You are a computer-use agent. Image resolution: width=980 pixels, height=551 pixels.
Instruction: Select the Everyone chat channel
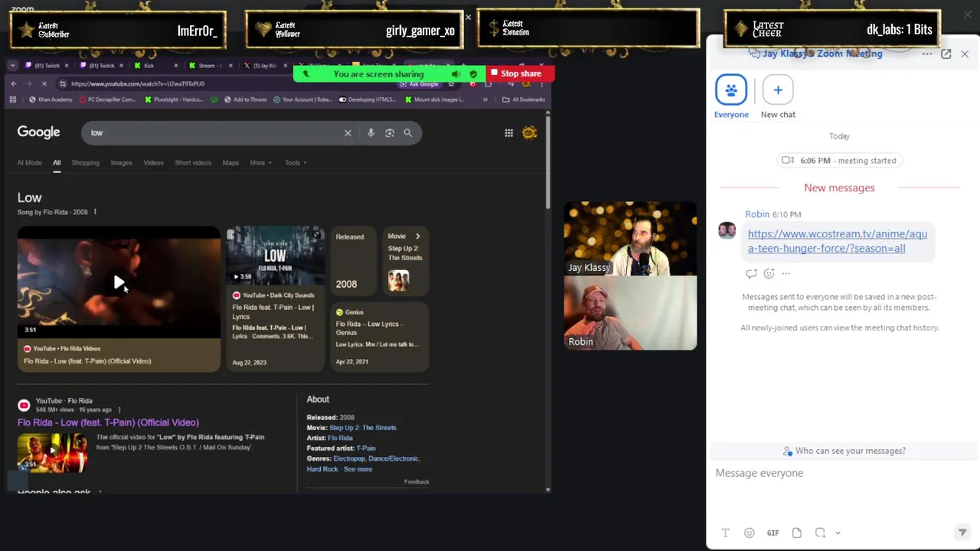731,96
